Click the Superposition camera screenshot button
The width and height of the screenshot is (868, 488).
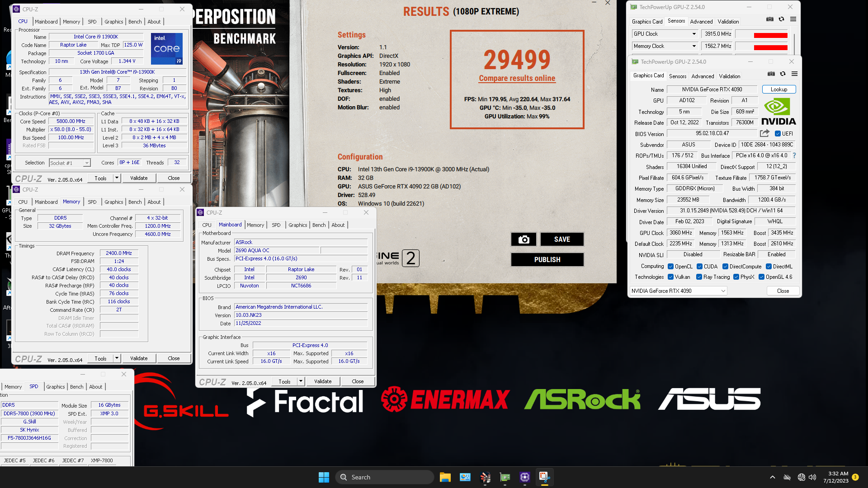coord(524,239)
